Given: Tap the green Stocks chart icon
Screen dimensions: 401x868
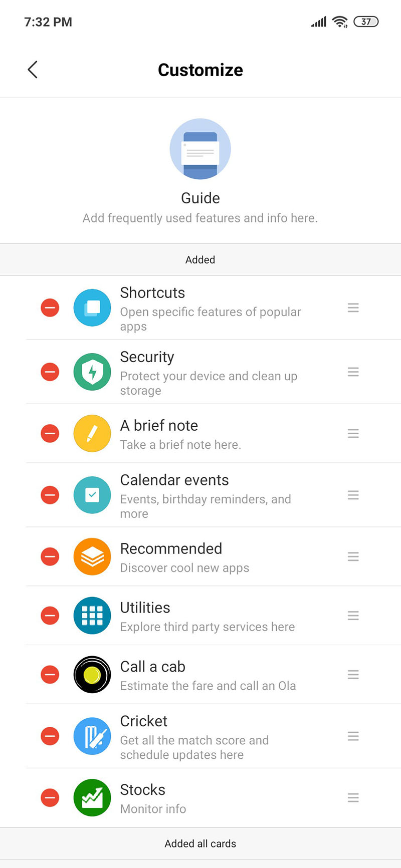Looking at the screenshot, I should 92,798.
